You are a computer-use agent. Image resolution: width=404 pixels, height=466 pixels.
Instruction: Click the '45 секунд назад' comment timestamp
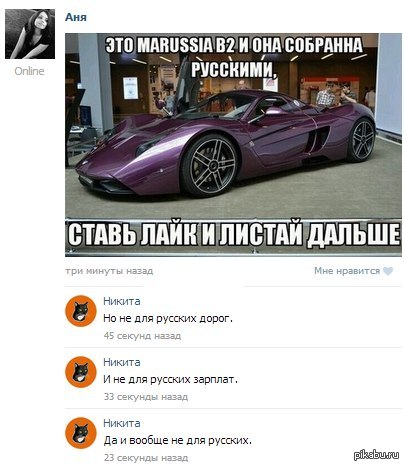click(142, 335)
